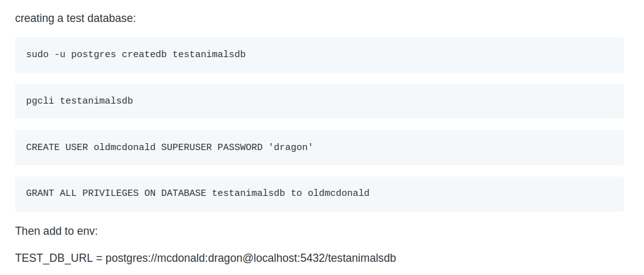Click the 'SUPERUSER' keyword
This screenshot has height=275, width=644.
pos(186,147)
